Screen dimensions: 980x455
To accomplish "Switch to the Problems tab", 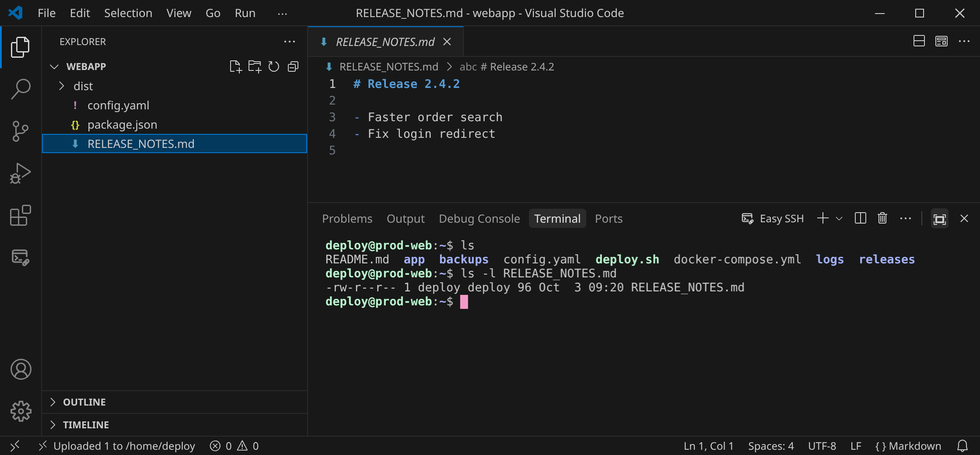I will tap(347, 218).
